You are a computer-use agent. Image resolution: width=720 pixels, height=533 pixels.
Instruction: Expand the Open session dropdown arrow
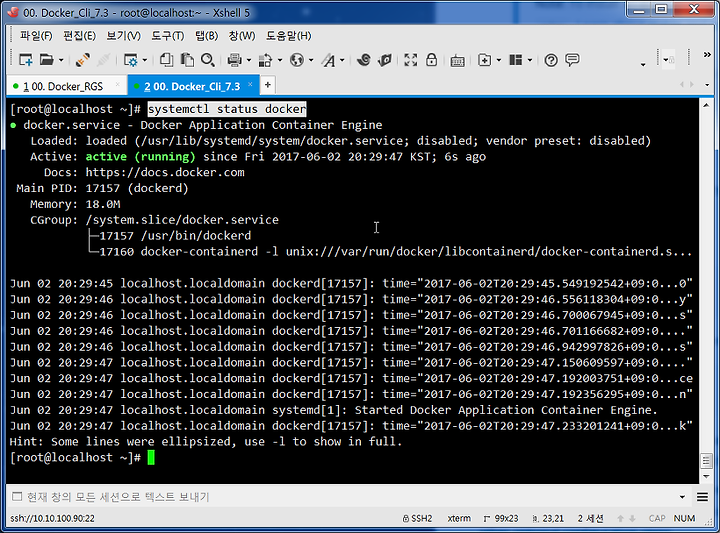pos(61,60)
